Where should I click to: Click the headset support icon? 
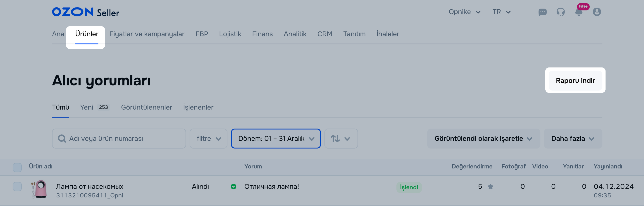pos(561,12)
